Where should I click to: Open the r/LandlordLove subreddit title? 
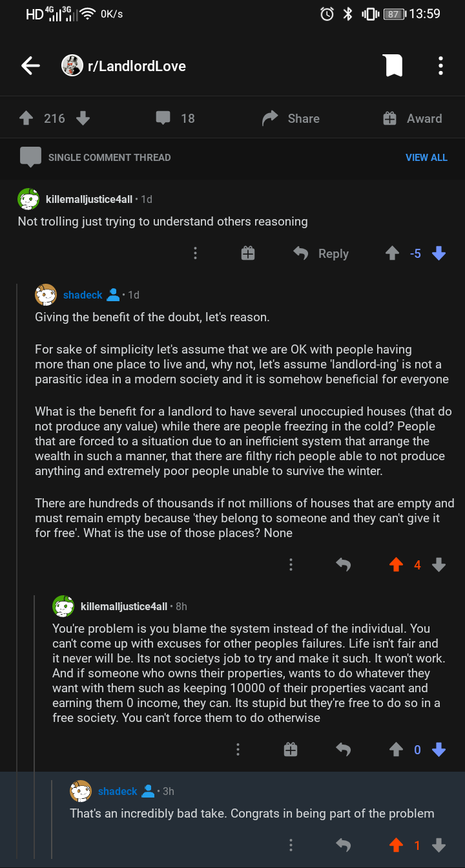[x=137, y=65]
